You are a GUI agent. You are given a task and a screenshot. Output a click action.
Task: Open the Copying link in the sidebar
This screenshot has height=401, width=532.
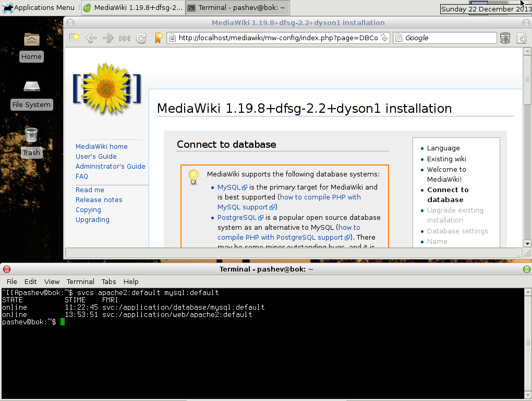tap(88, 209)
